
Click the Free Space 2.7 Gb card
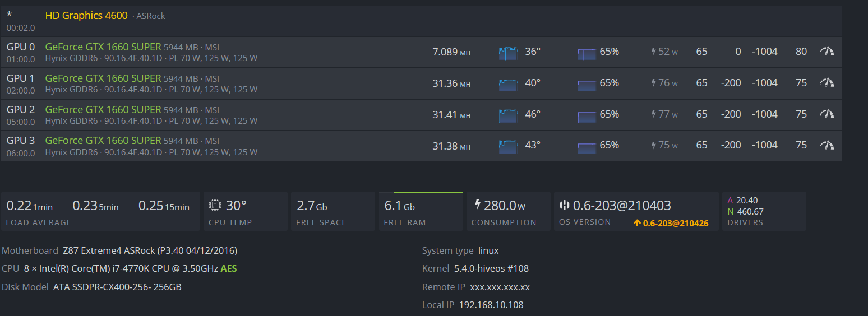(330, 211)
